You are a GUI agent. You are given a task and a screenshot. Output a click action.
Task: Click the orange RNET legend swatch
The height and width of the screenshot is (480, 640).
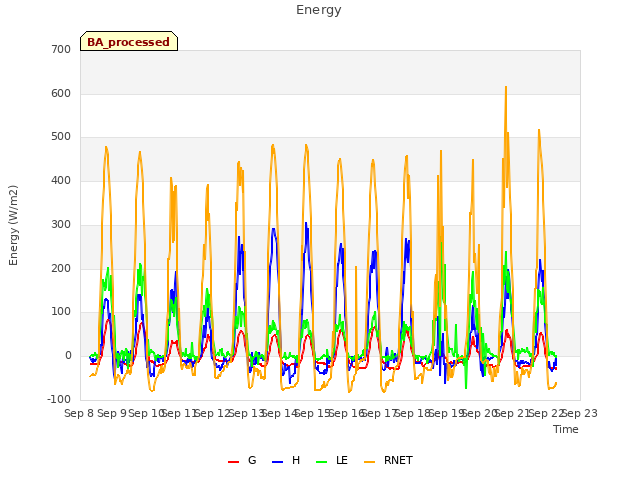point(369,462)
